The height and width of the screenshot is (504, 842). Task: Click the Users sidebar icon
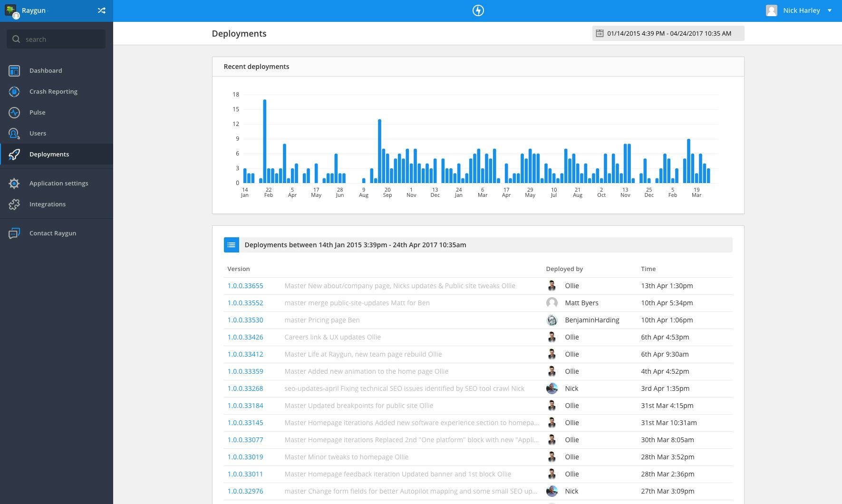(14, 134)
